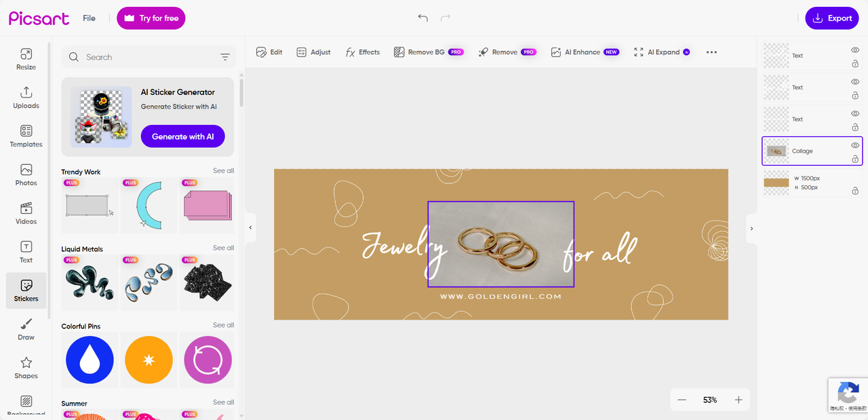The image size is (868, 420).
Task: Select Remove BG tool
Action: pyautogui.click(x=429, y=52)
